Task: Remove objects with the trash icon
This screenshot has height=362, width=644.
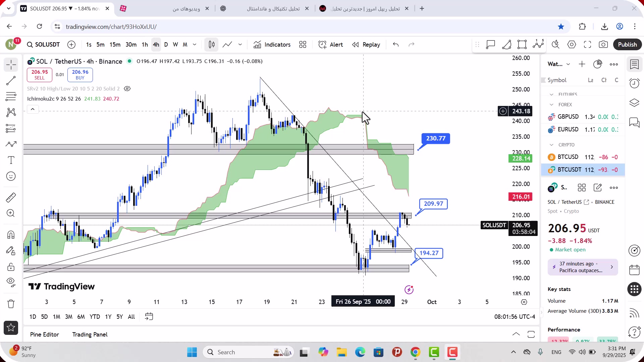Action: [x=11, y=304]
